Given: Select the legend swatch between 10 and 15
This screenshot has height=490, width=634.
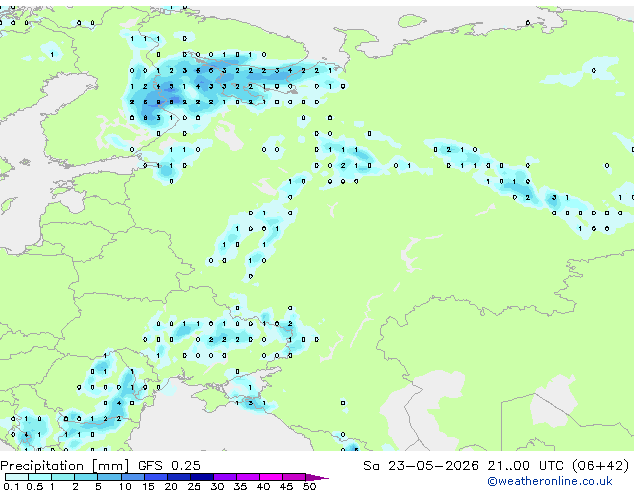Looking at the screenshot, I should coord(133,477).
